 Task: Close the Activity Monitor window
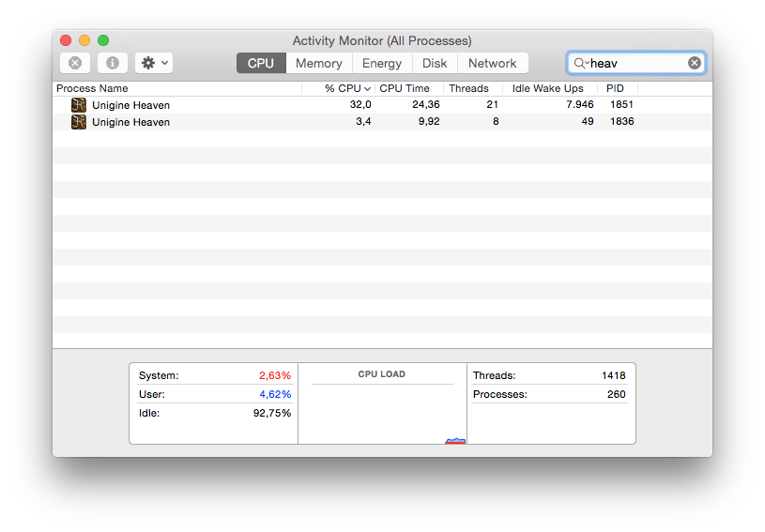(x=66, y=40)
